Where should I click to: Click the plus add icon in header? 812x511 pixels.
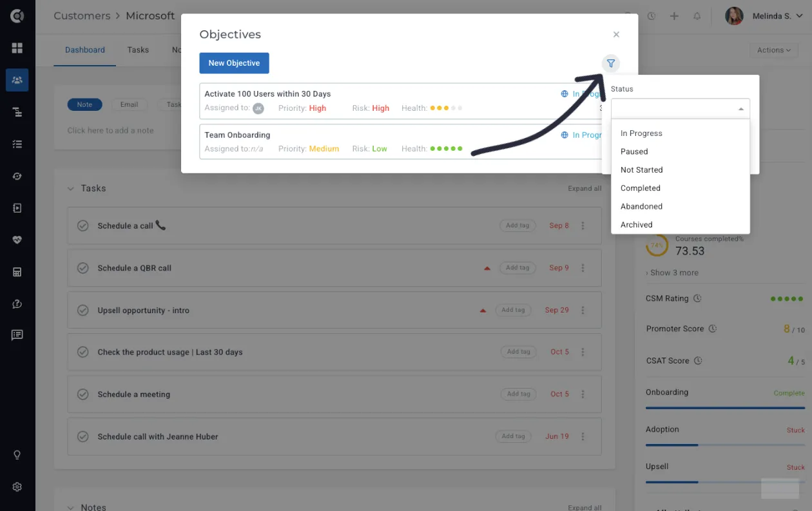(x=674, y=16)
